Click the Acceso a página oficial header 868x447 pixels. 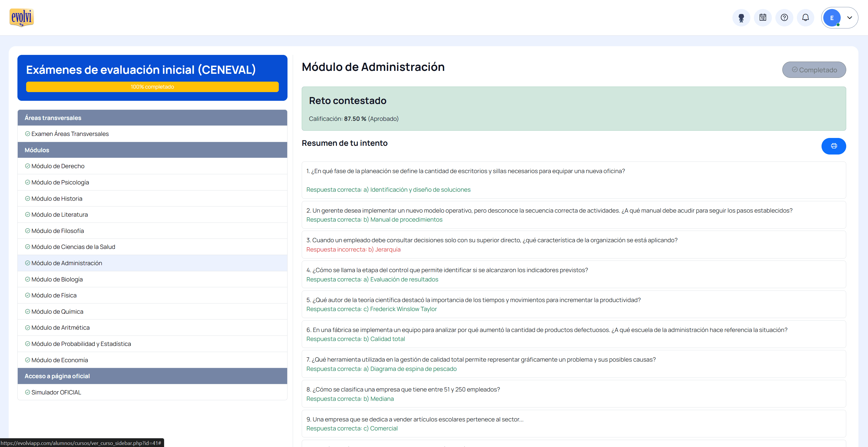point(152,376)
